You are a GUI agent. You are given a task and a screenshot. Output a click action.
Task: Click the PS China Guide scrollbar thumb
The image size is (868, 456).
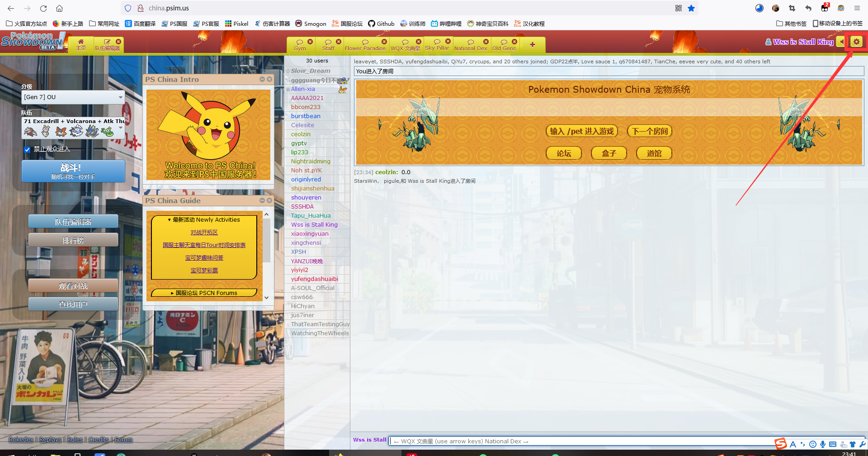point(267,240)
